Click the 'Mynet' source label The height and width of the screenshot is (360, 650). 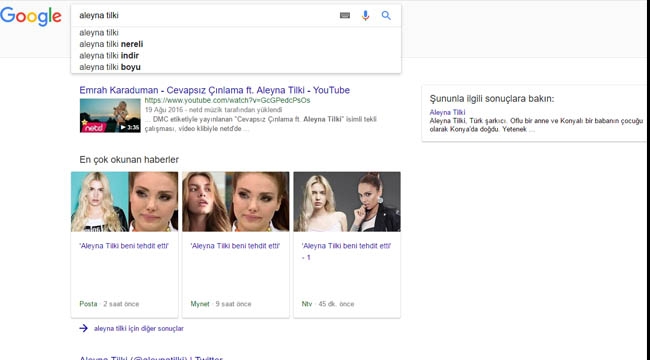[200, 304]
